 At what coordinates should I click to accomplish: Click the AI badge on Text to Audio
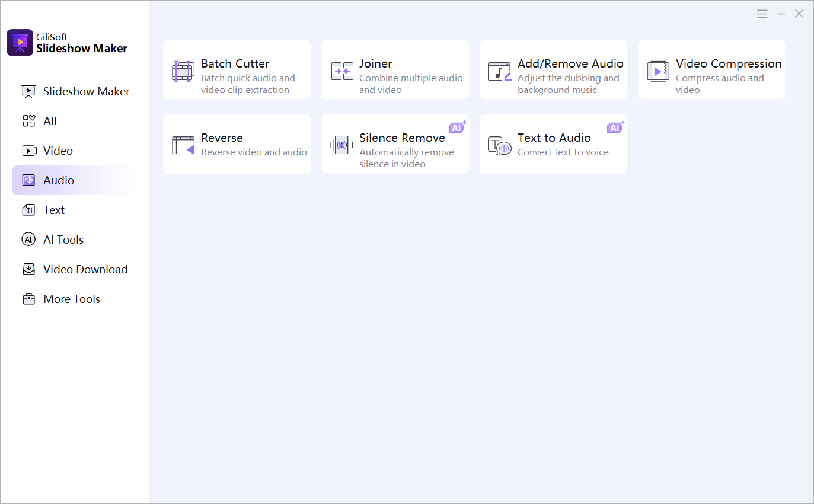pyautogui.click(x=615, y=127)
